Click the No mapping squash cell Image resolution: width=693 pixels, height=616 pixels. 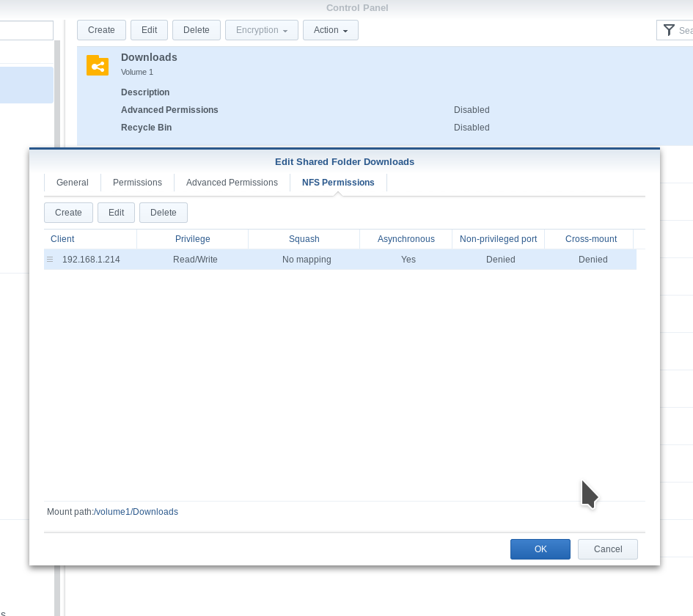pyautogui.click(x=307, y=260)
